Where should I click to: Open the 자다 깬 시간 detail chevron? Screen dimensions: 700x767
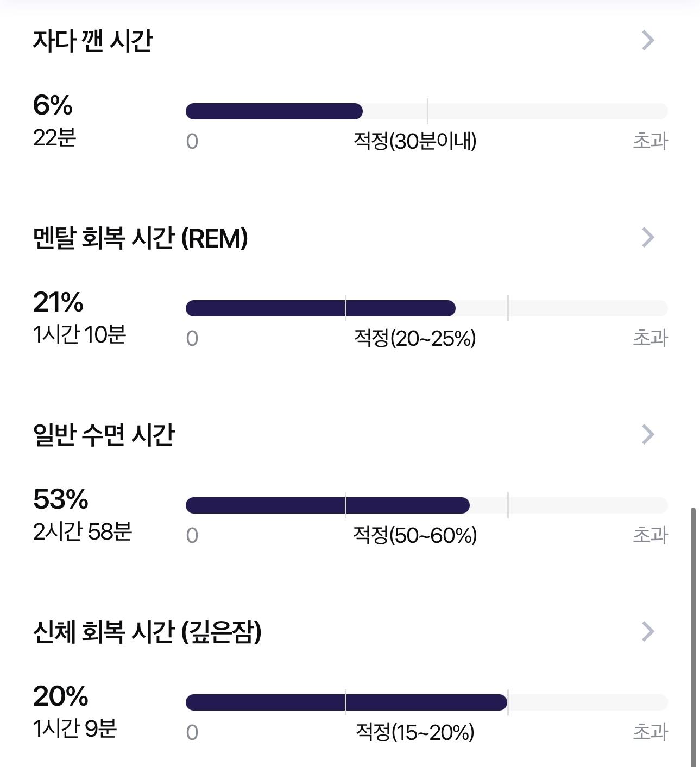pos(648,40)
